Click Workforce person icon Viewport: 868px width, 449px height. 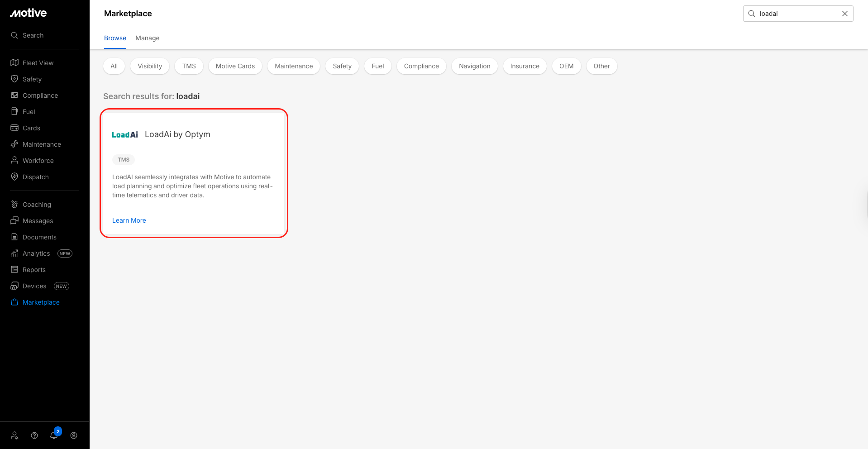pyautogui.click(x=14, y=161)
